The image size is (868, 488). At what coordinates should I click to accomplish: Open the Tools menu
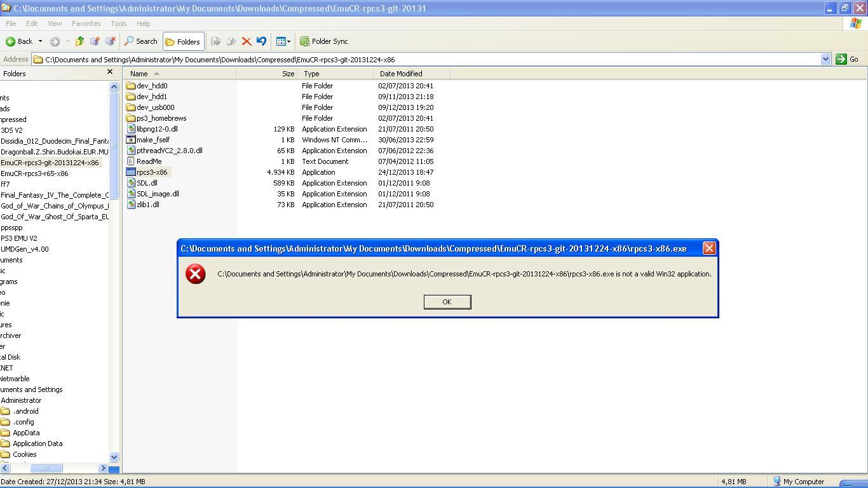coord(119,24)
